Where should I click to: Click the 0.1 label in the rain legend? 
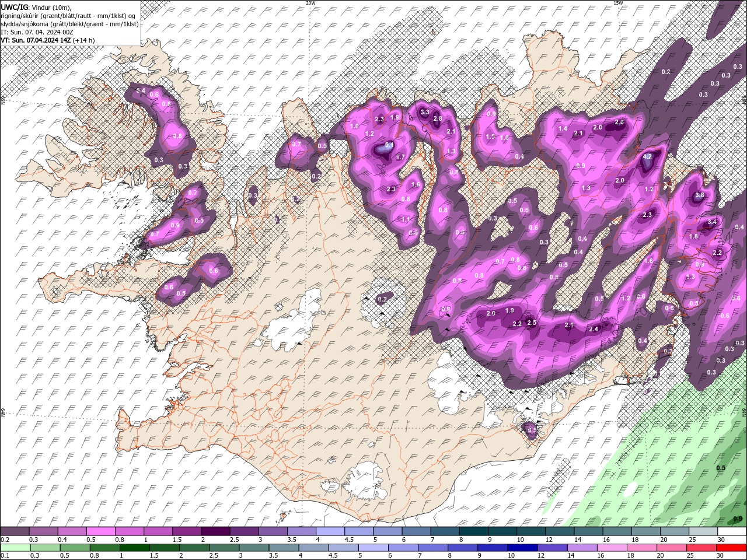pos(5,555)
